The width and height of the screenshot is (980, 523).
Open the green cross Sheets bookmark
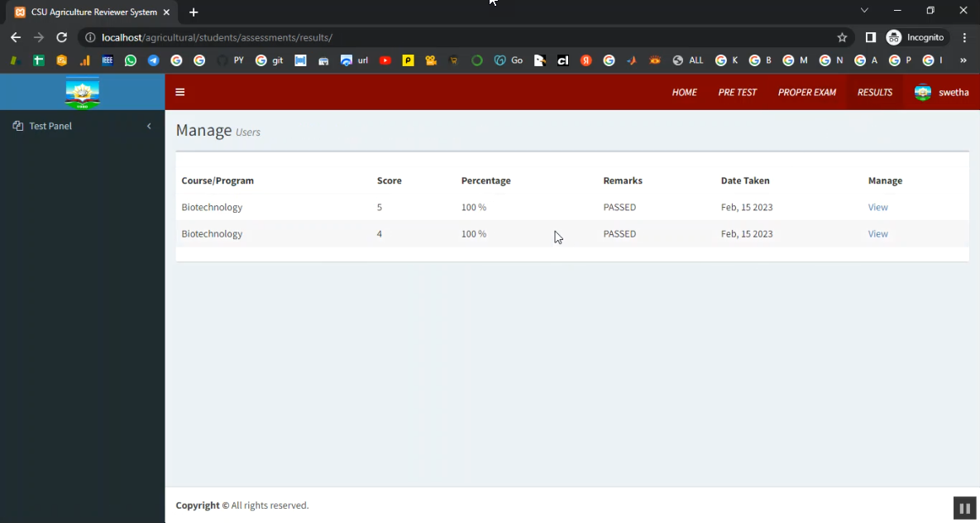click(x=38, y=60)
